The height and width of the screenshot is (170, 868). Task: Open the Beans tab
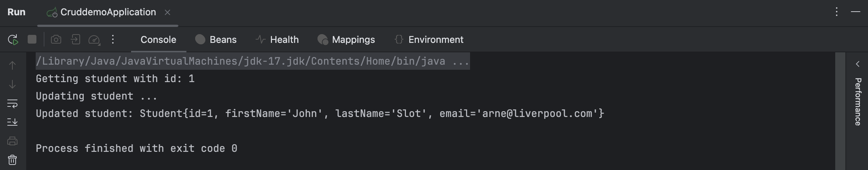point(216,40)
